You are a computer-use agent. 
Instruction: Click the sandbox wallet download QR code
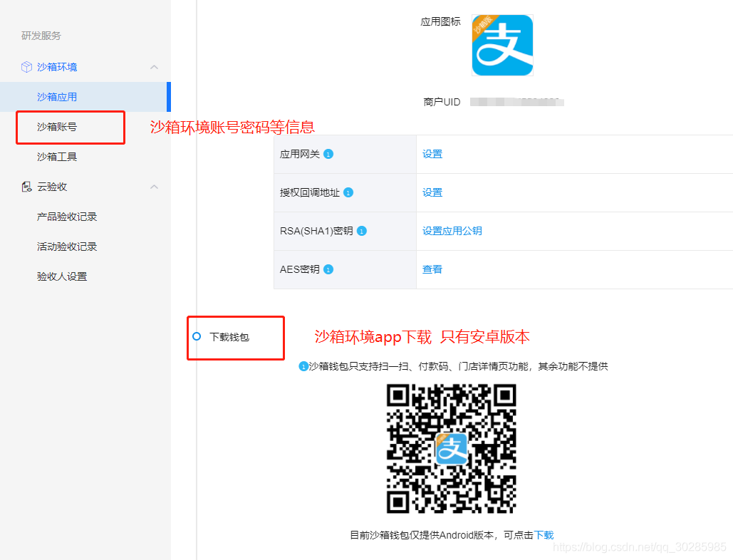(451, 449)
